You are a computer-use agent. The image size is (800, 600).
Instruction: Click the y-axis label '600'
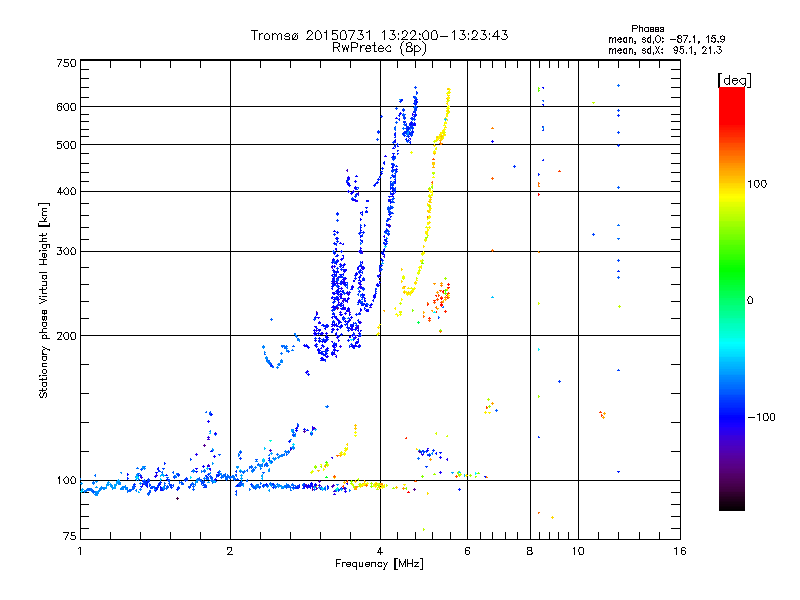coord(66,107)
